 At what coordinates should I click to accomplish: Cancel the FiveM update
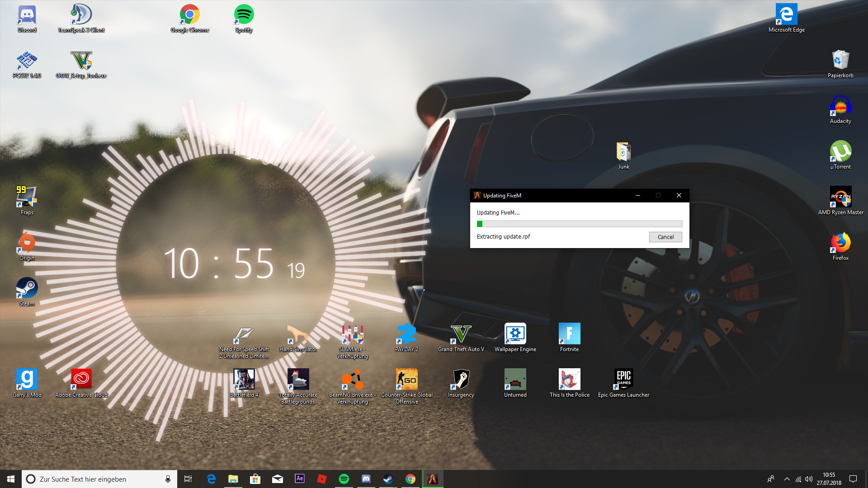665,237
